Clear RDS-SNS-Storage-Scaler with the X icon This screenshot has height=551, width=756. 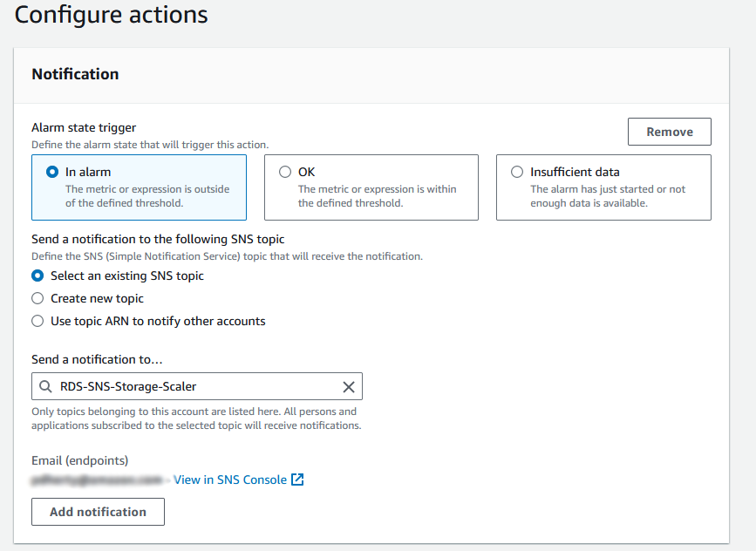pos(349,386)
